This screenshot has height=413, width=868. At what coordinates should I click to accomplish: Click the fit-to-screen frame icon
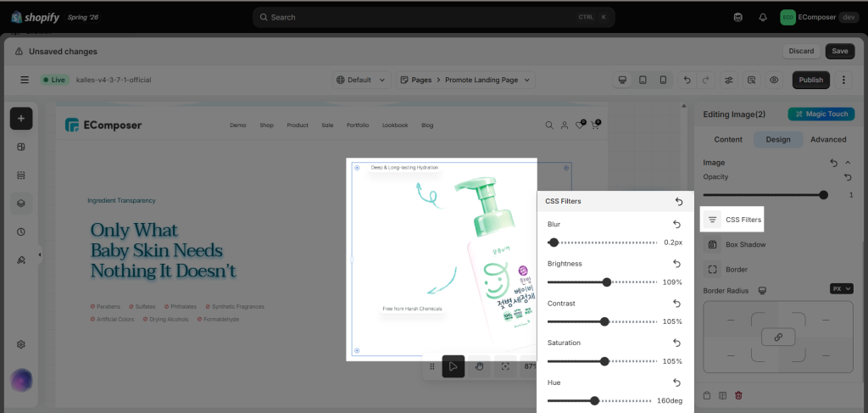(505, 366)
